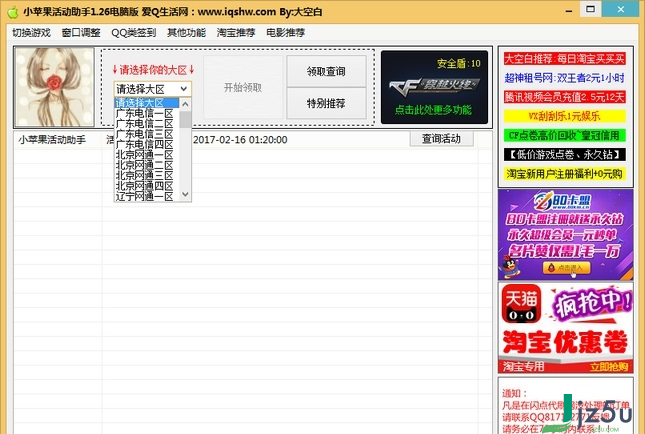Click the CF 穿越火线 logo banner

(x=434, y=86)
